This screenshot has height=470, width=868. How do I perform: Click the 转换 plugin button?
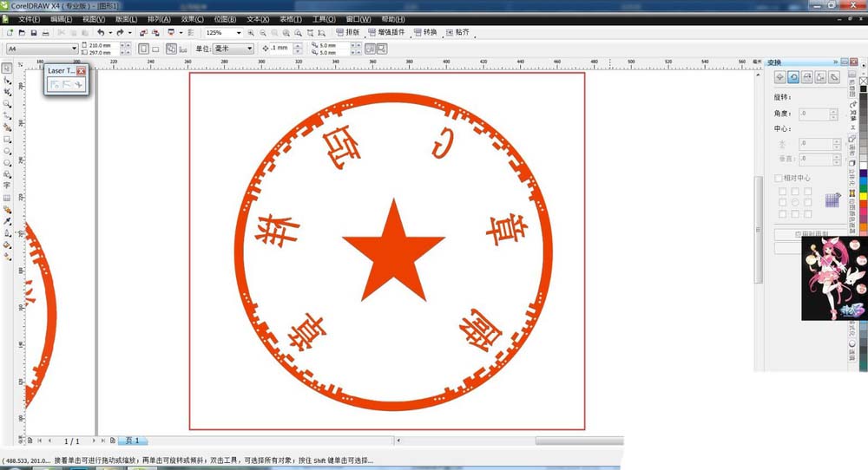click(x=425, y=33)
